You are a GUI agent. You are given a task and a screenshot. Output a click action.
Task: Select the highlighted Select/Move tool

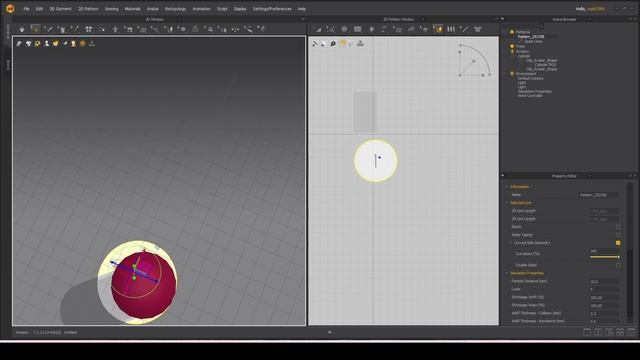pos(36,29)
